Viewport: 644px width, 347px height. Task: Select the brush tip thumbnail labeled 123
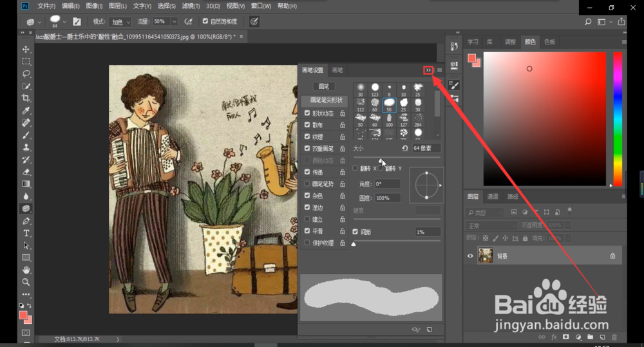pos(375,89)
